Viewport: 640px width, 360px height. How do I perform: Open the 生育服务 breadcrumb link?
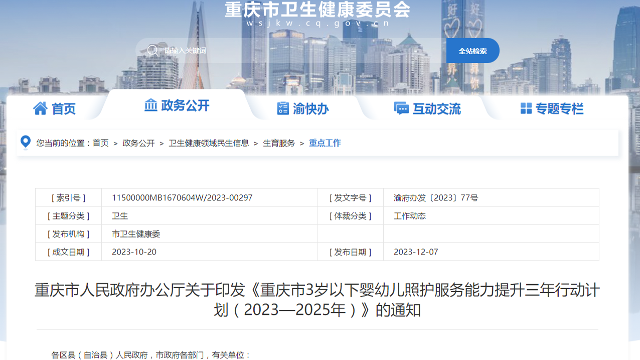[x=278, y=143]
